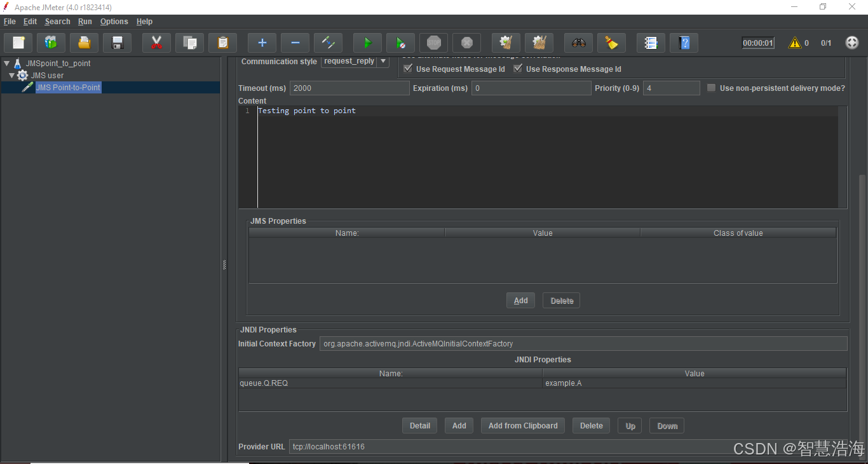Click the Open file folder icon
The image size is (868, 464).
click(84, 43)
